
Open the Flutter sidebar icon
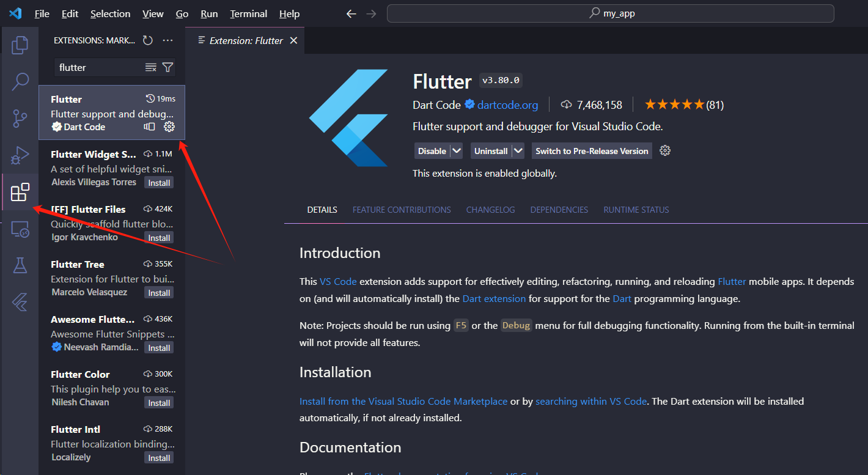tap(20, 302)
